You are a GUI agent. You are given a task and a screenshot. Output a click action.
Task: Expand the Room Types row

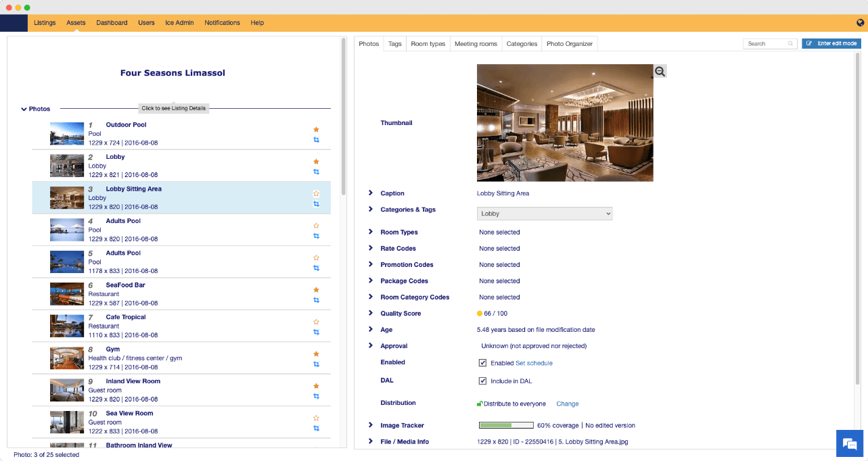coord(371,232)
